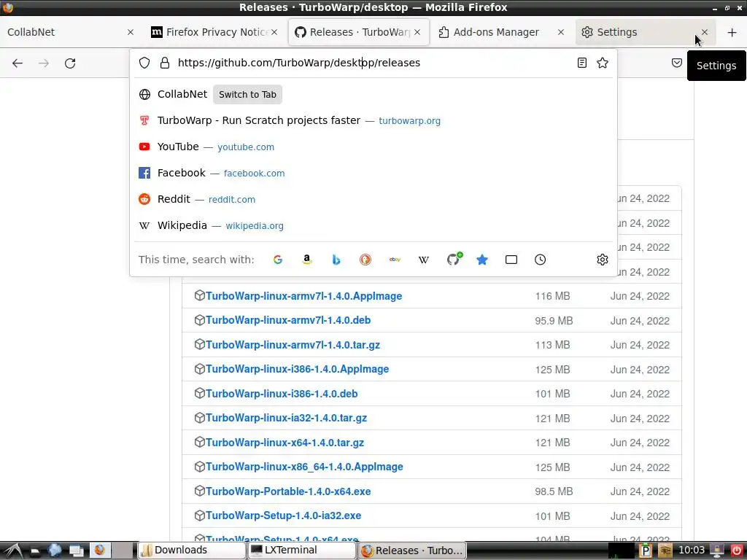The image size is (747, 560).
Task: Choose the YouTube suggestion
Action: 373,147
